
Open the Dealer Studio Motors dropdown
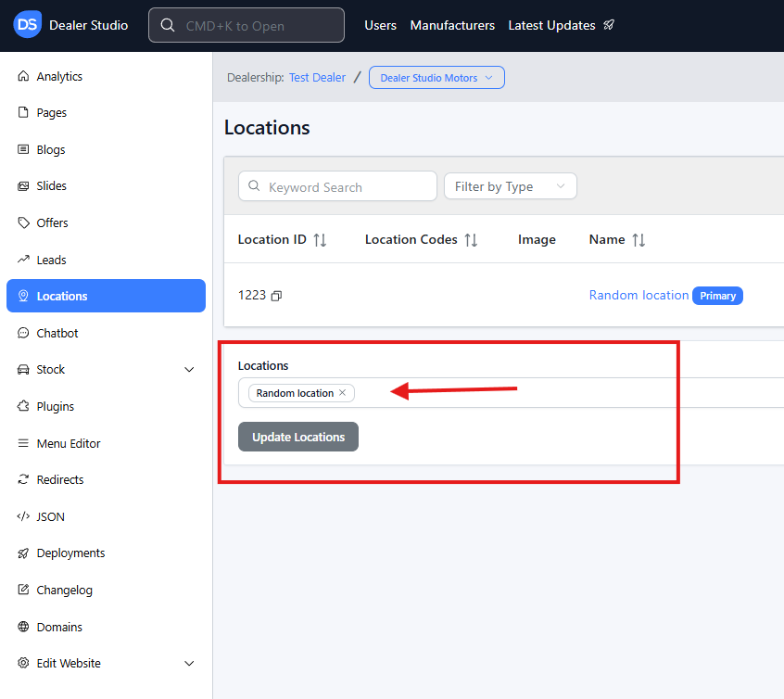(x=436, y=78)
